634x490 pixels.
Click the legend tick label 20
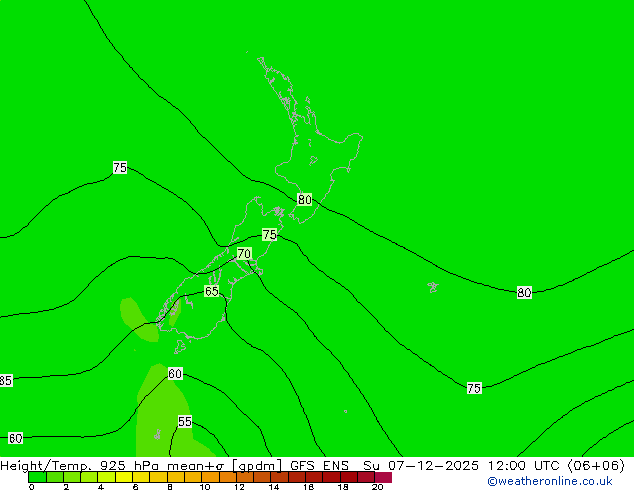377,487
